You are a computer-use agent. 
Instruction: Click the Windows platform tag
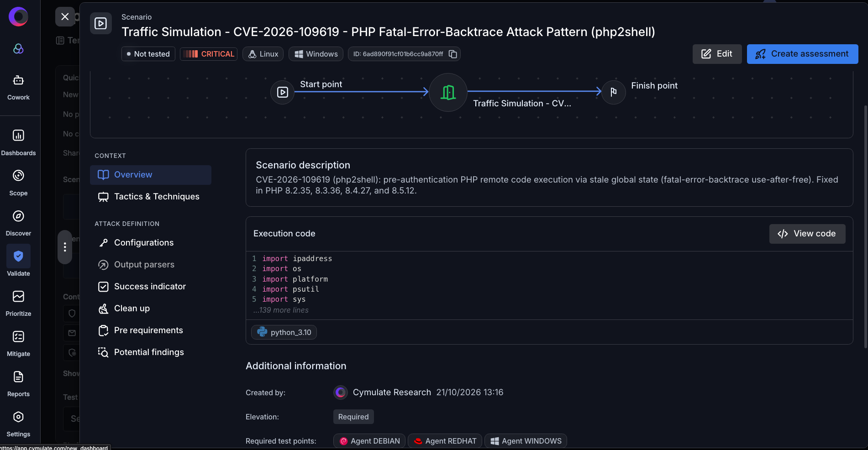(316, 54)
